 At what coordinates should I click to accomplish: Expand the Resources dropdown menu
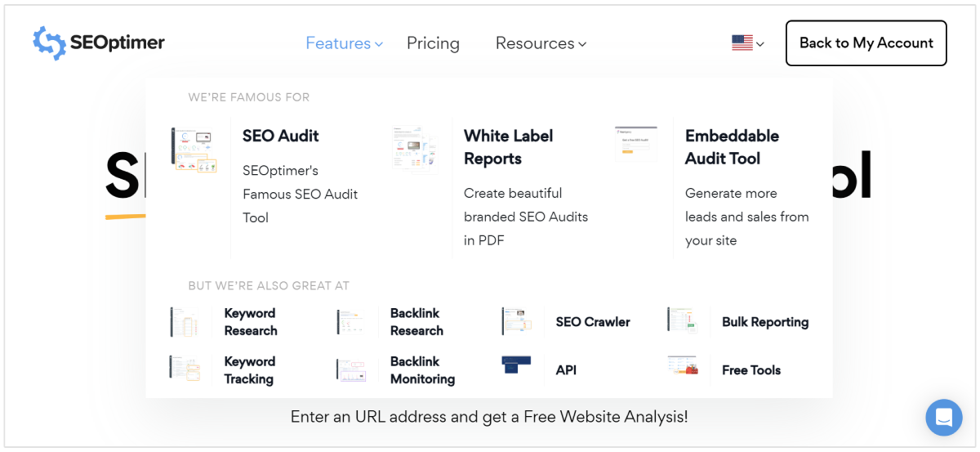coord(541,43)
